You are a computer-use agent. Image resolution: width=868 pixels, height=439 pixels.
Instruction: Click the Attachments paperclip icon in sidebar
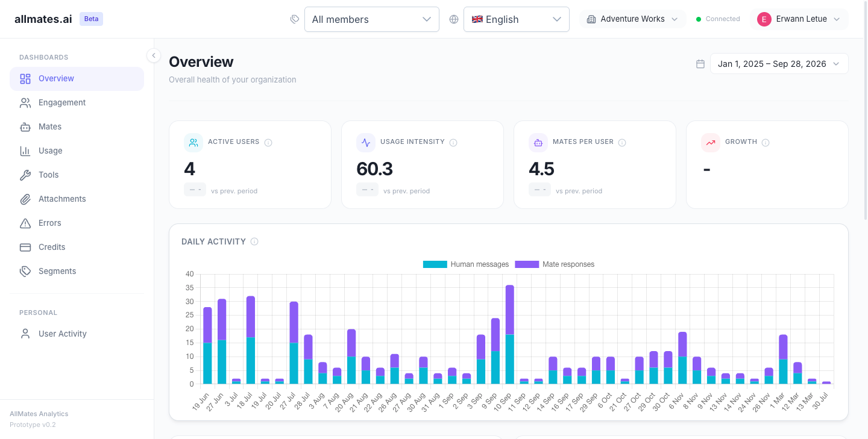point(25,199)
